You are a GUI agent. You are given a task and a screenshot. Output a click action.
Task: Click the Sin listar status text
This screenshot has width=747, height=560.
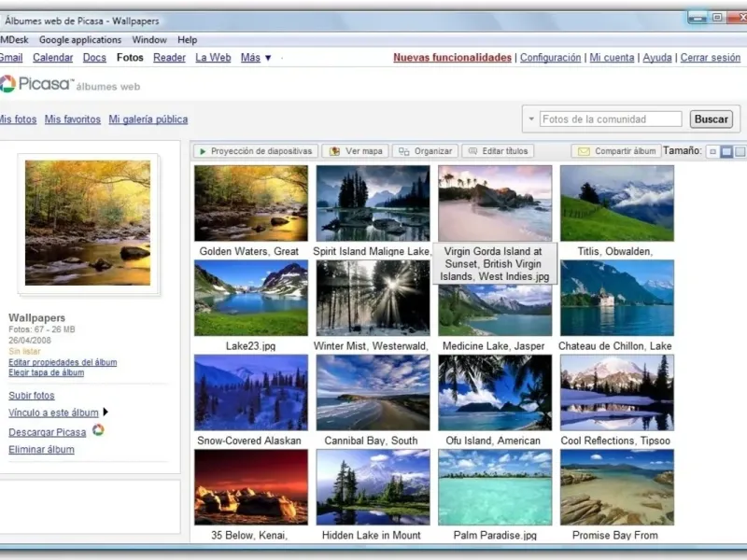[24, 352]
